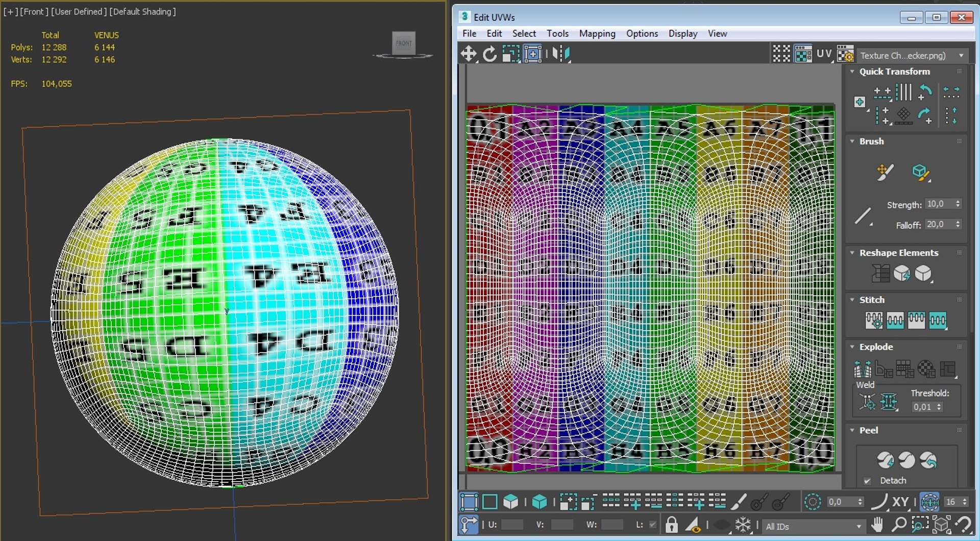
Task: Click the Quick Peel icon
Action: coord(885,460)
